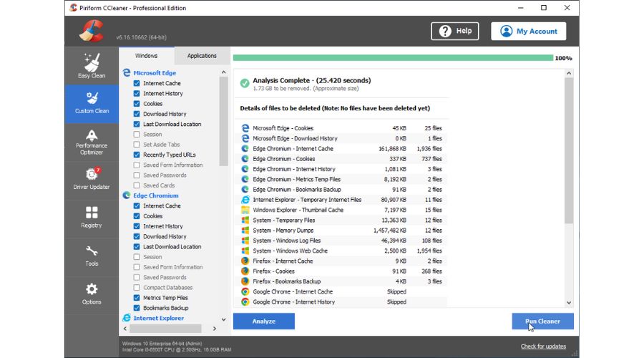The width and height of the screenshot is (644, 358).
Task: Click icon beside Google Chrome - Internet History
Action: [x=245, y=301]
